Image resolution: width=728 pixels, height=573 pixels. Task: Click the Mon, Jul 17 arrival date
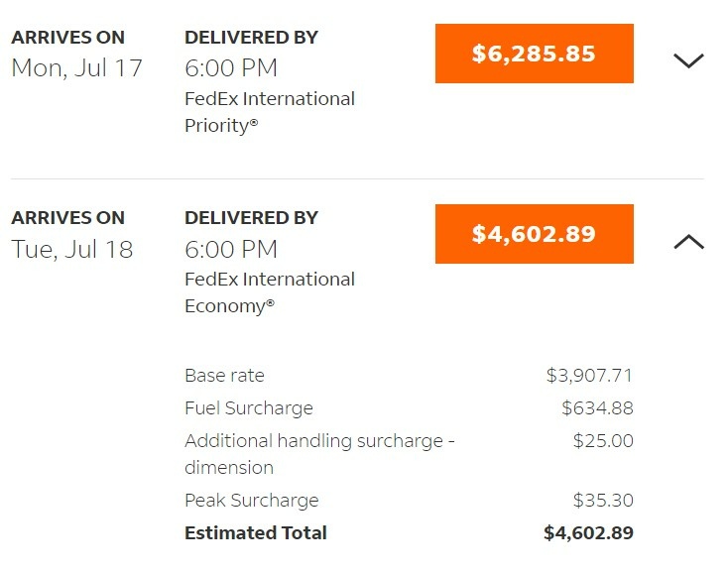(76, 68)
